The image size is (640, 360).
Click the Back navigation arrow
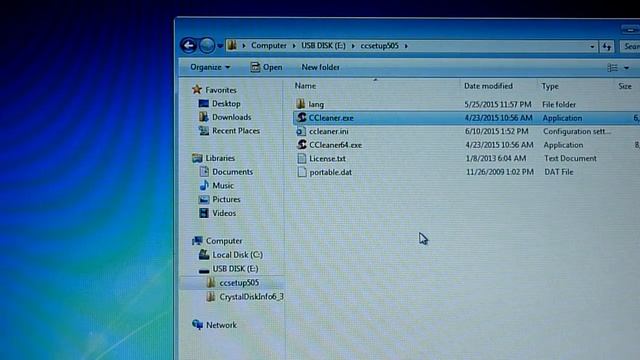coord(189,45)
